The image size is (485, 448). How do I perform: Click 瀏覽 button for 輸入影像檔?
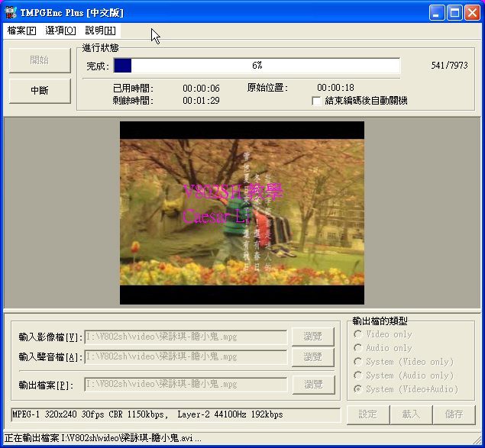click(313, 337)
